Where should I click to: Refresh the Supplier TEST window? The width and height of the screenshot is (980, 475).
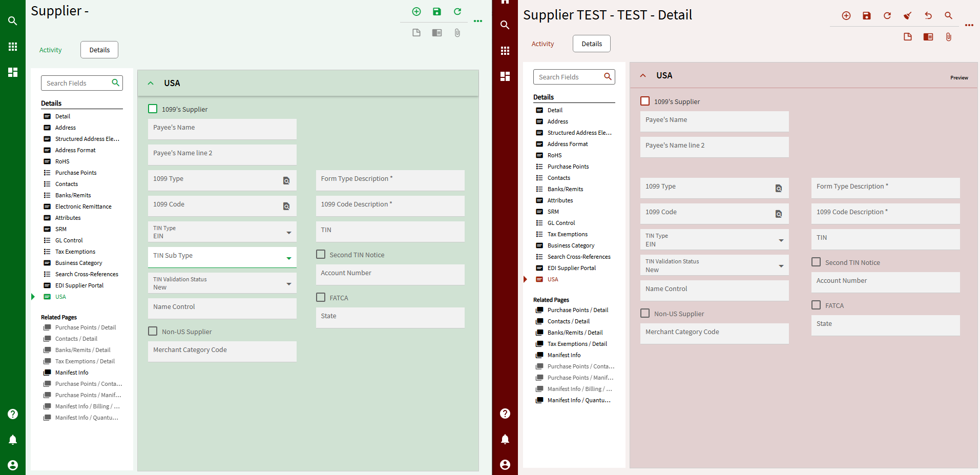[887, 16]
